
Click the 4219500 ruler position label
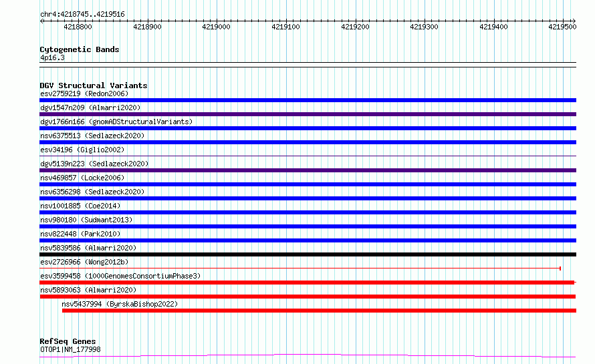562,27
